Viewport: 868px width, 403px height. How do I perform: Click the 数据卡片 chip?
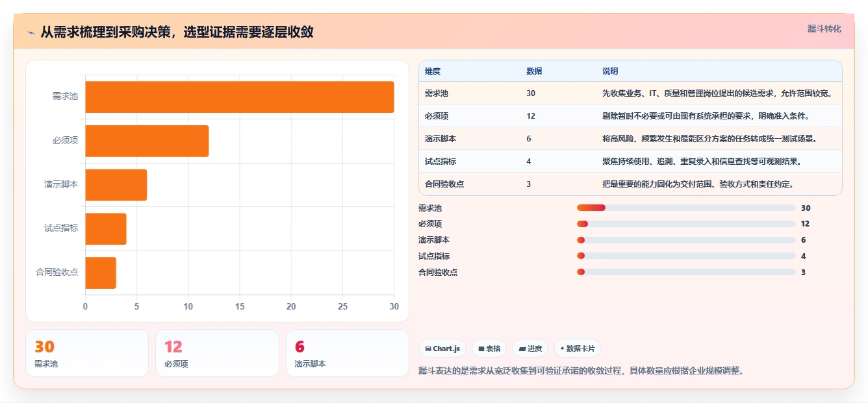578,348
